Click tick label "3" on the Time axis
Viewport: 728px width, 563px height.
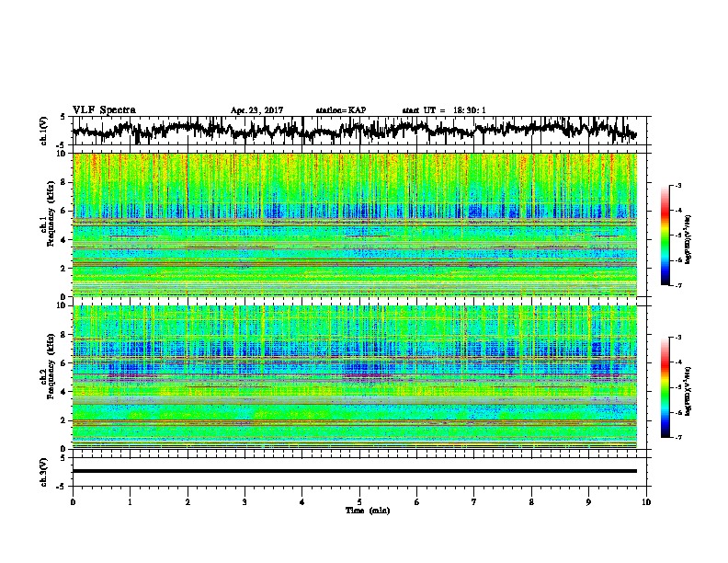tap(245, 502)
